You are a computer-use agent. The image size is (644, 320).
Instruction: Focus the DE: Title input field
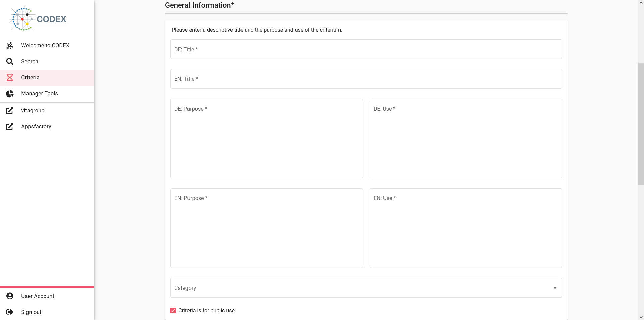[366, 49]
